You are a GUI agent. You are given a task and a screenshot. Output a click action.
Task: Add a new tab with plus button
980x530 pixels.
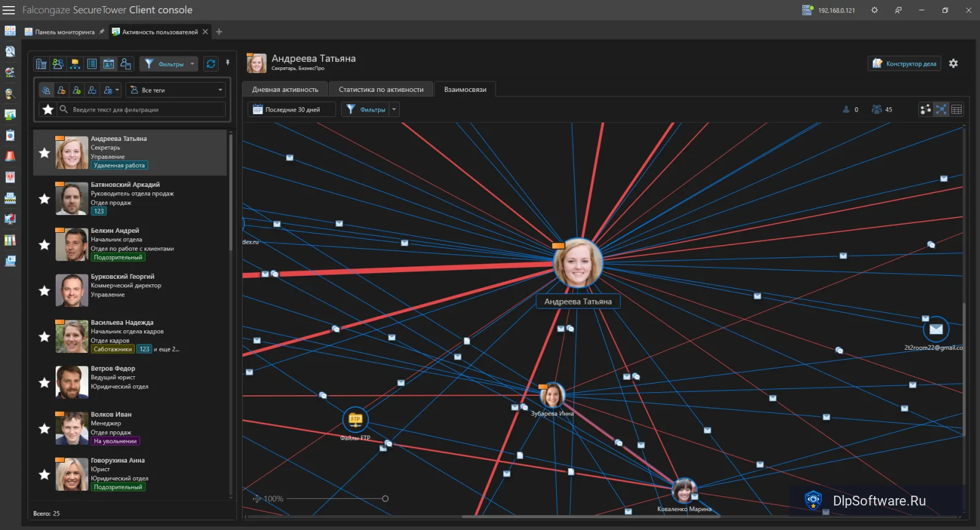point(219,32)
